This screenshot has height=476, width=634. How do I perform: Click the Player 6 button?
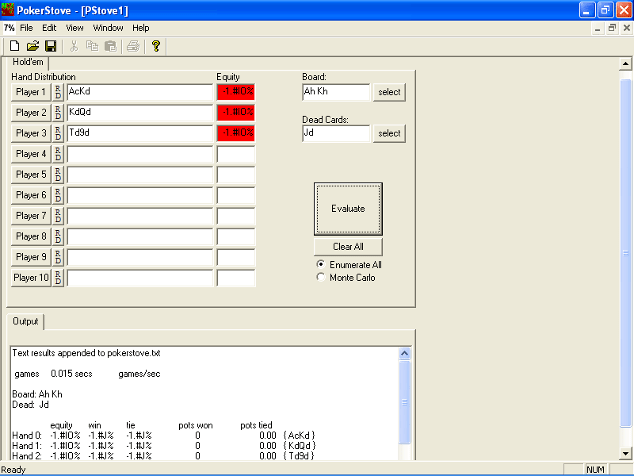pos(31,195)
